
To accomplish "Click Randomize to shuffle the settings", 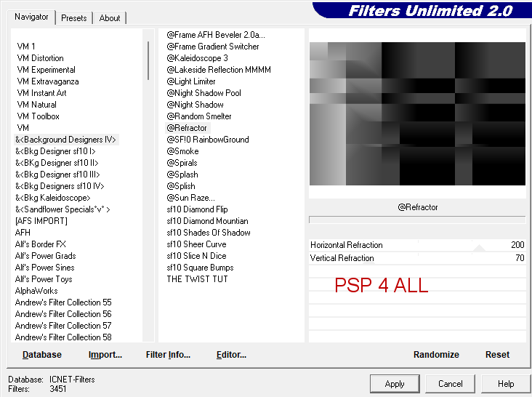I will coord(436,355).
